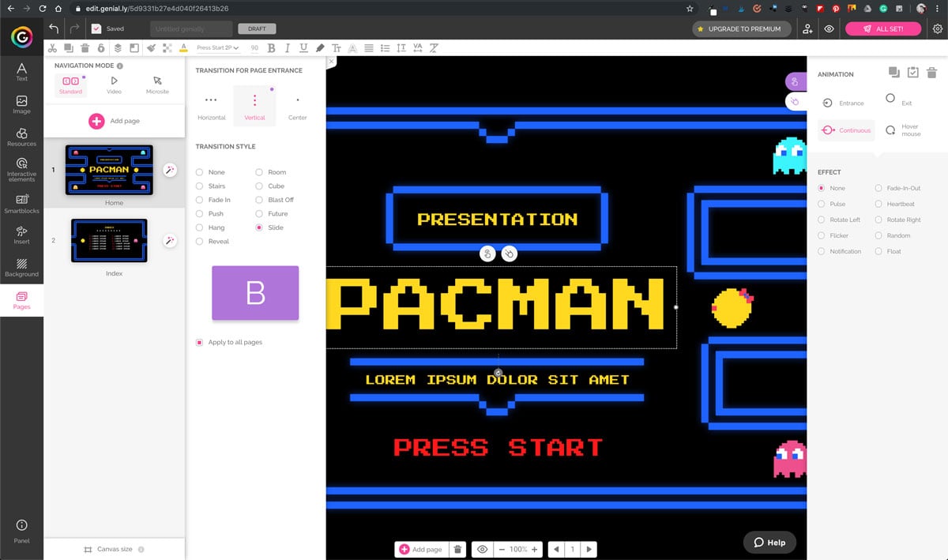This screenshot has height=560, width=948.
Task: Clear text formatting with the crossed T icon
Action: pyautogui.click(x=434, y=48)
